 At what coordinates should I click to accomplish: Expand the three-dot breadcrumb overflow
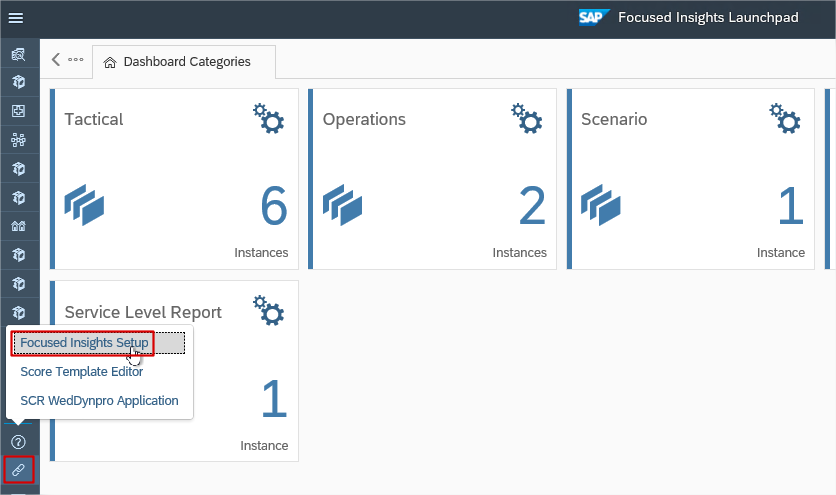pyautogui.click(x=76, y=60)
